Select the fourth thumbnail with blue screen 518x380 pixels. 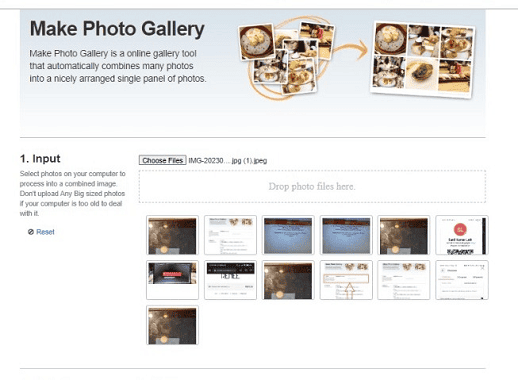coord(346,235)
